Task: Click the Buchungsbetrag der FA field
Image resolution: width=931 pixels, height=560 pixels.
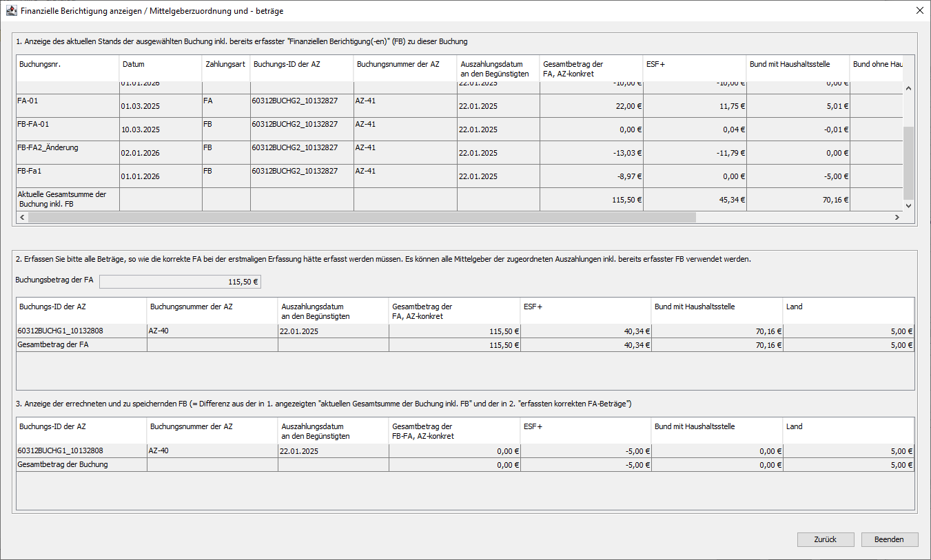Action: (181, 282)
